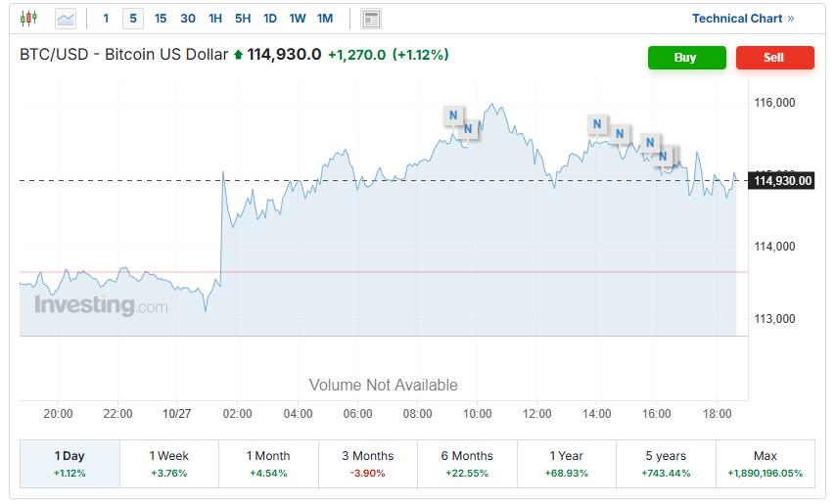Pick the 1W chart interval
The image size is (836, 504).
click(298, 19)
